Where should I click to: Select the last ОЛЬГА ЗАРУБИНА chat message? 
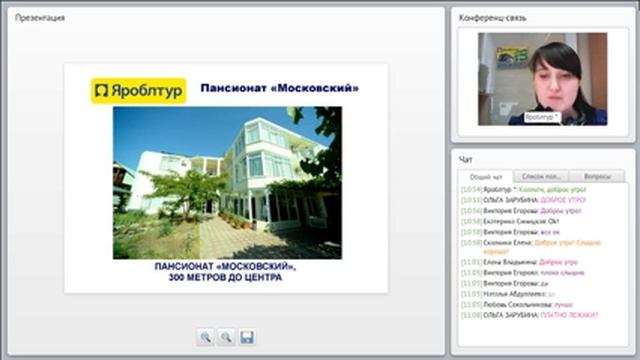tap(529, 315)
